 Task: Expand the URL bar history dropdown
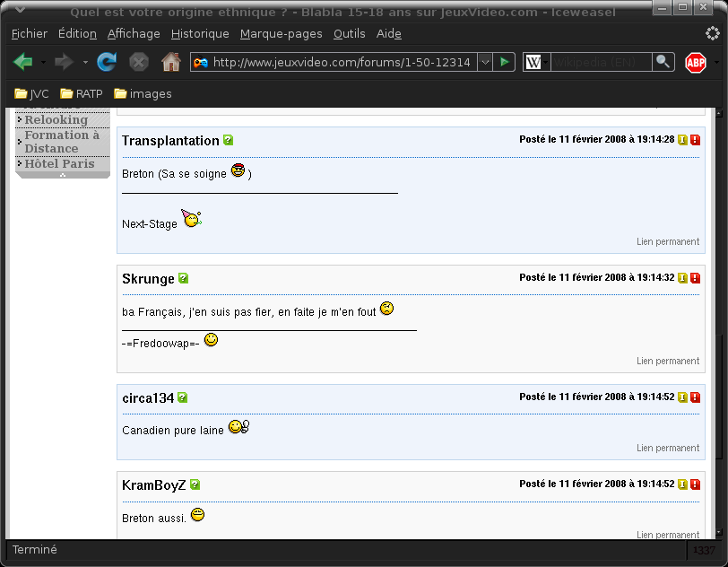[485, 62]
